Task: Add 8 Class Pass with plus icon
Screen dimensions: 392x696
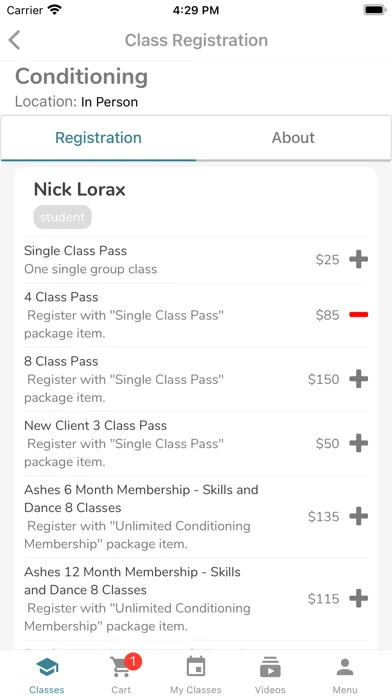Action: pos(358,379)
